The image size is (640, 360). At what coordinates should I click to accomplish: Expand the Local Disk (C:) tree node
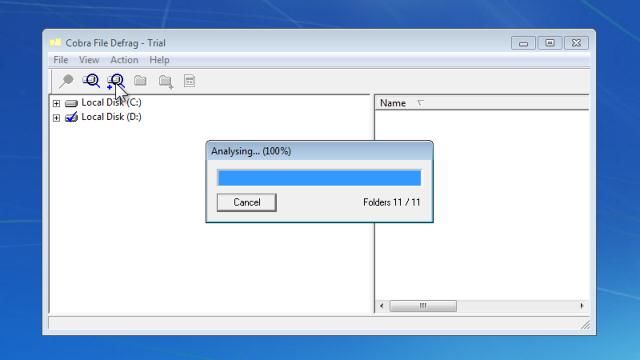pos(56,103)
